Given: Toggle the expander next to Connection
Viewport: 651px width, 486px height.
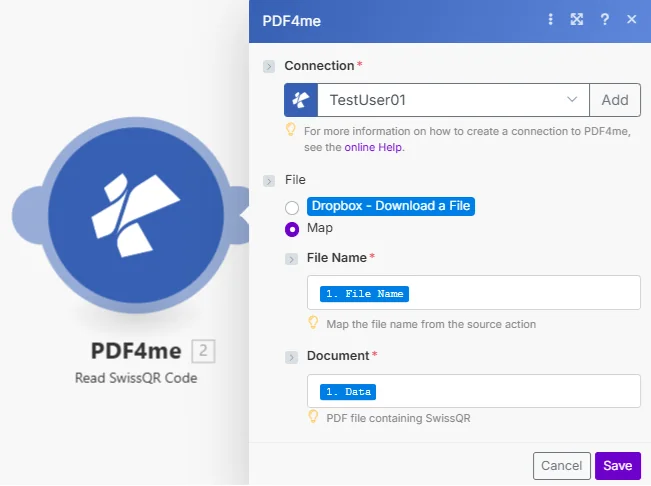Looking at the screenshot, I should [269, 66].
